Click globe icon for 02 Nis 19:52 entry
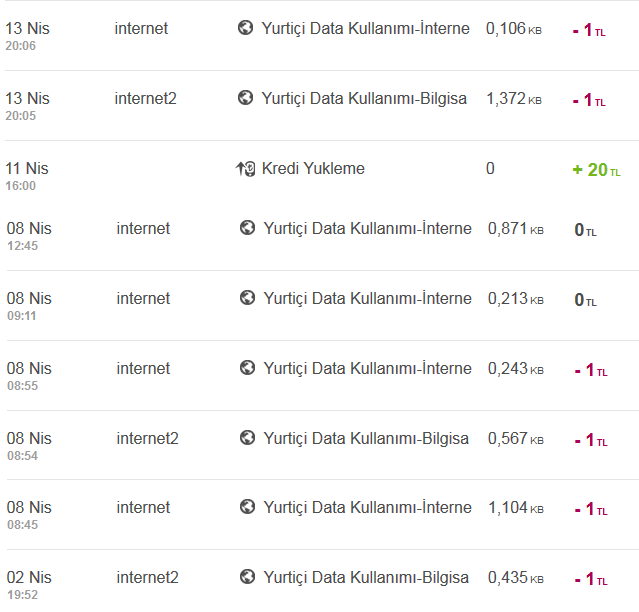639x612 pixels. pyautogui.click(x=247, y=577)
